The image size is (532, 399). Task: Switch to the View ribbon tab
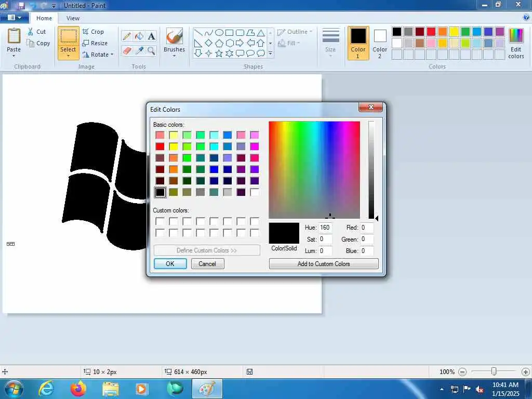(73, 18)
